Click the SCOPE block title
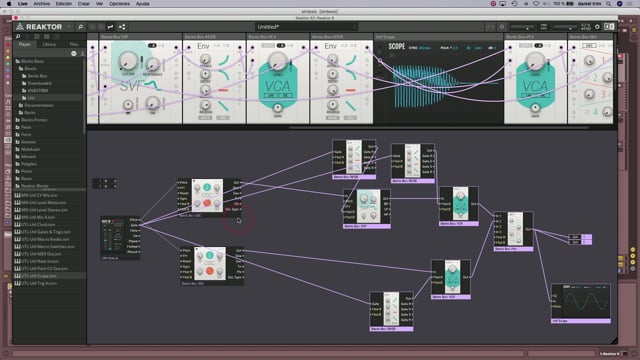This screenshot has width=640, height=360. [x=396, y=47]
